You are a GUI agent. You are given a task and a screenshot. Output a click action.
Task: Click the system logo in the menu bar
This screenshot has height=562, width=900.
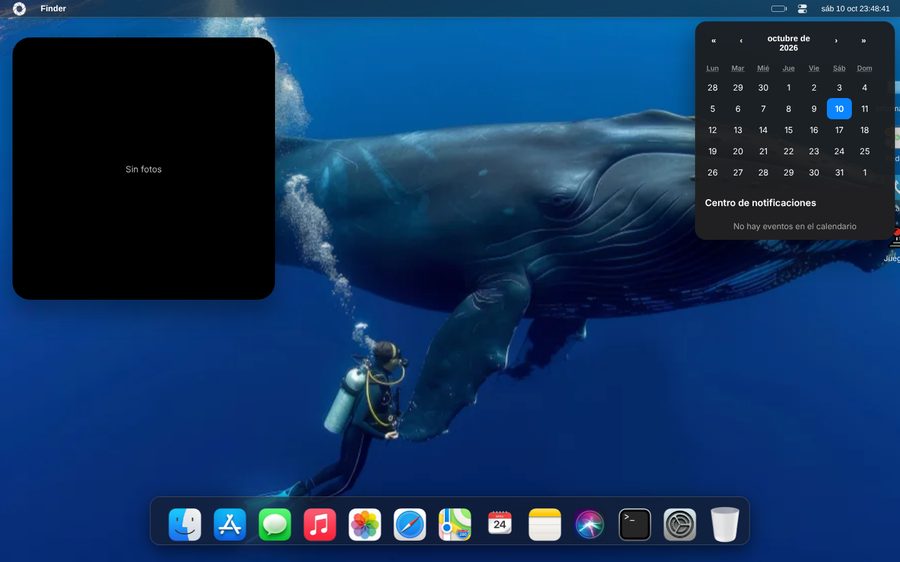19,9
